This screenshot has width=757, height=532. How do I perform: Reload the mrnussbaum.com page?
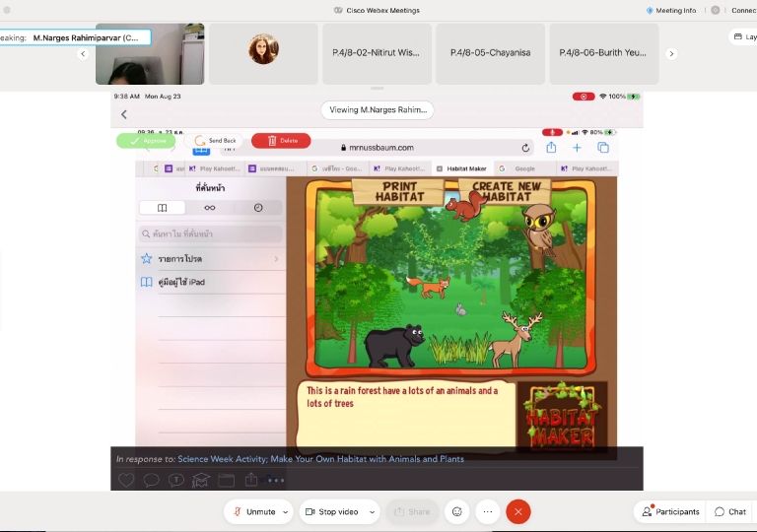525,148
